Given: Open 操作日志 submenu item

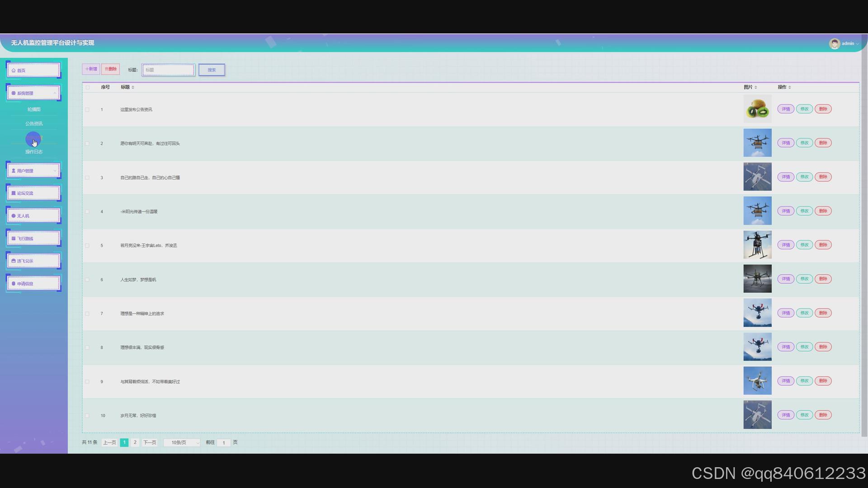Looking at the screenshot, I should coord(34,152).
